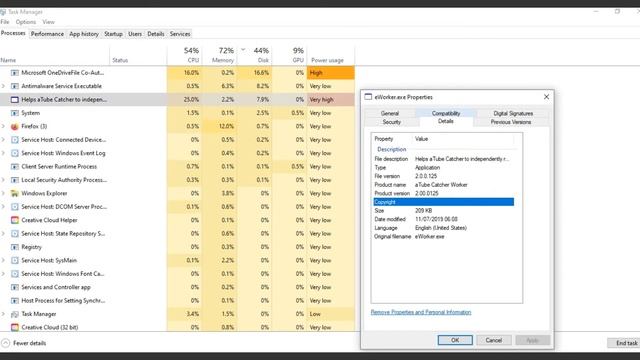This screenshot has width=640, height=360.
Task: Select the Product name aTube Catcher Worker row
Action: [x=444, y=184]
